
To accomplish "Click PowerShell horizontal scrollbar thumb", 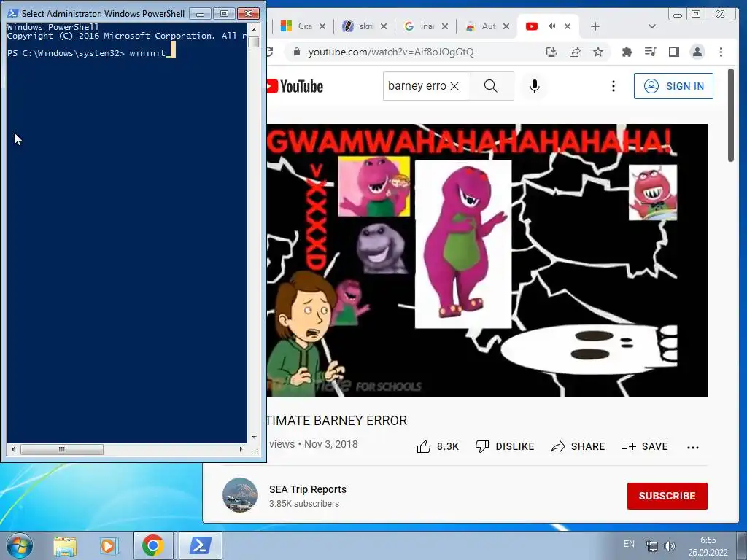I will click(x=62, y=449).
